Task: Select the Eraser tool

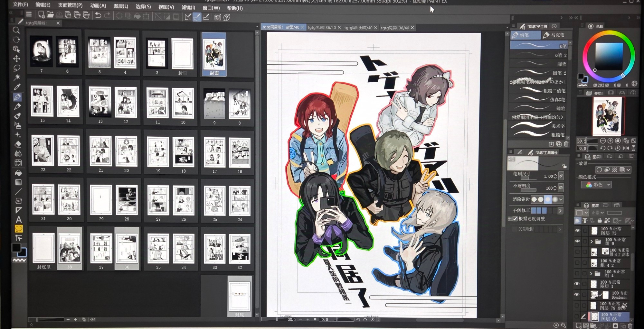Action: [x=18, y=144]
